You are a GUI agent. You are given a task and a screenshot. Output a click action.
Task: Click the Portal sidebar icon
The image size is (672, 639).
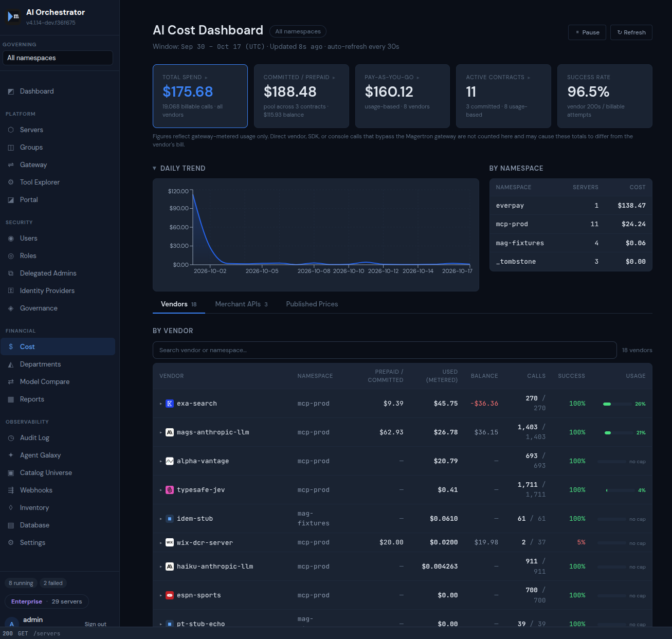coord(11,200)
